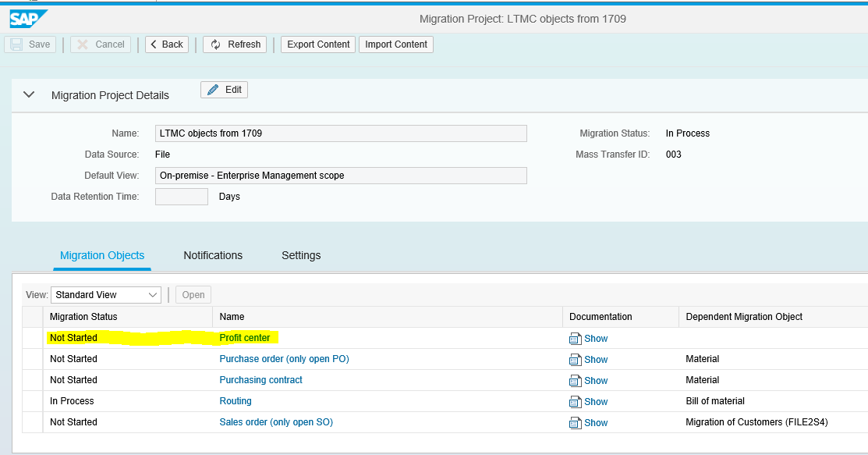Open the Standard View dropdown
Image resolution: width=868 pixels, height=455 pixels.
coord(152,295)
